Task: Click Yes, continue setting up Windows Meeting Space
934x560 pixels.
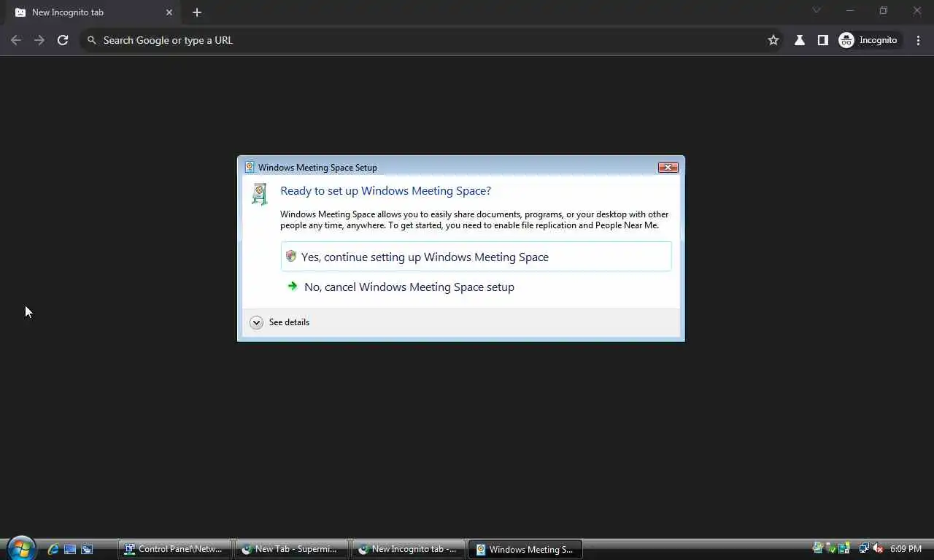Action: pyautogui.click(x=476, y=257)
